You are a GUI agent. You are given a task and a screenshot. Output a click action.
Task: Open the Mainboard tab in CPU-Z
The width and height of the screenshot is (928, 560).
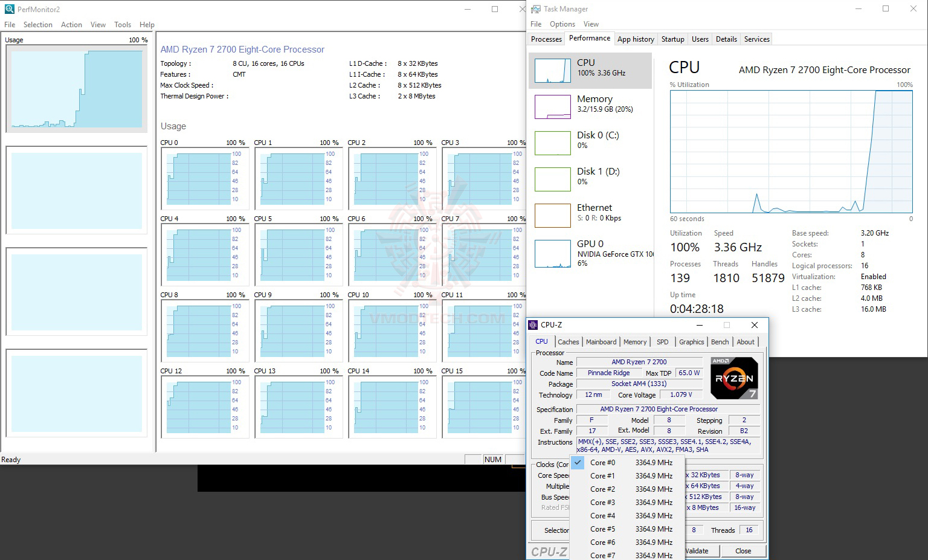tap(601, 342)
